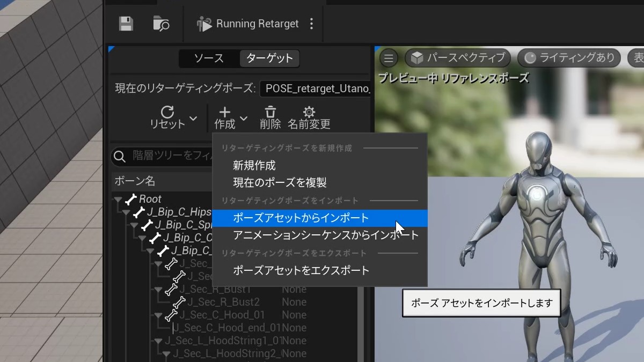Click the J_Bip_C_Hips bone icon
The width and height of the screenshot is (644, 362).
coord(139,212)
